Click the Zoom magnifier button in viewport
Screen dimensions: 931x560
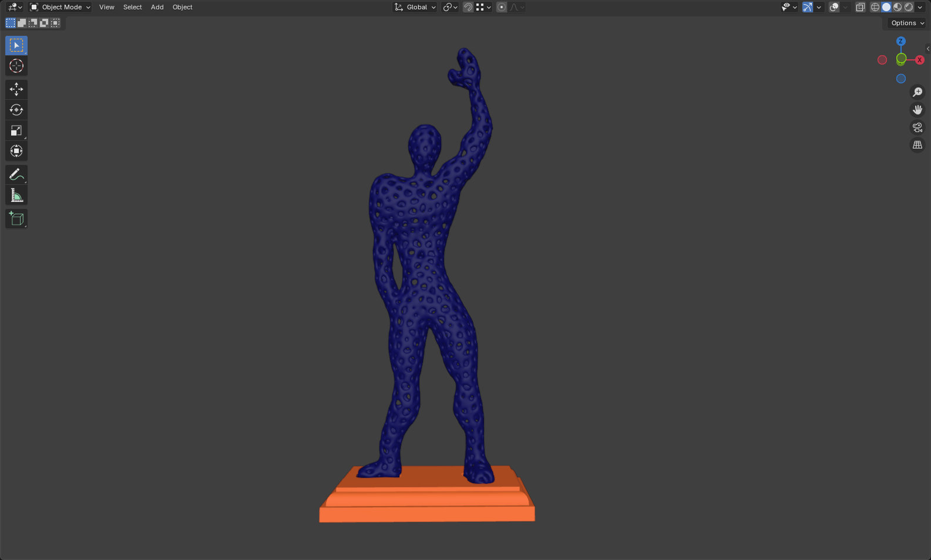coord(917,92)
